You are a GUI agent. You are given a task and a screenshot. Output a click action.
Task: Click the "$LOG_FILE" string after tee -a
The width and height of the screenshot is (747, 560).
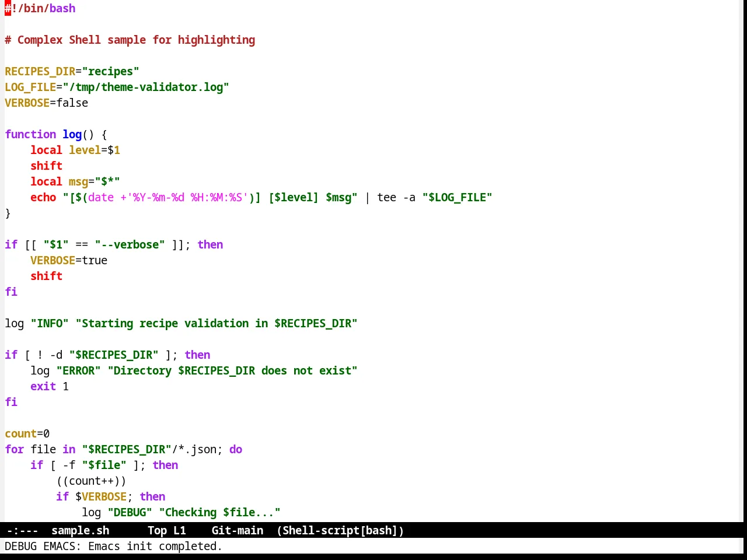(457, 197)
